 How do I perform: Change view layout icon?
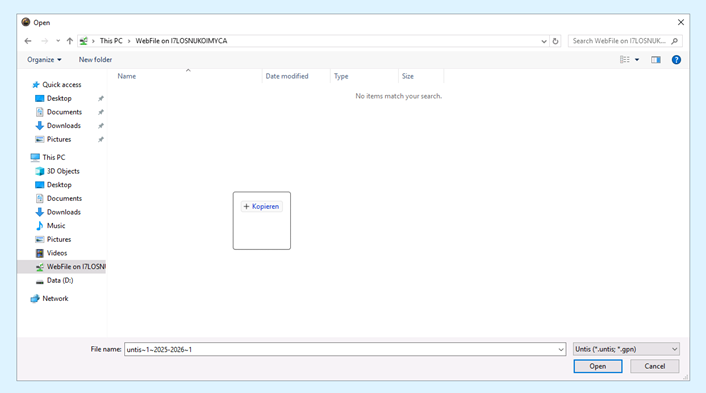click(625, 59)
